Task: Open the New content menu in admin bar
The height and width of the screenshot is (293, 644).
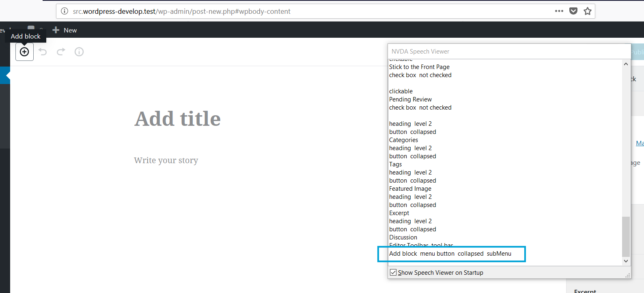Action: [65, 30]
